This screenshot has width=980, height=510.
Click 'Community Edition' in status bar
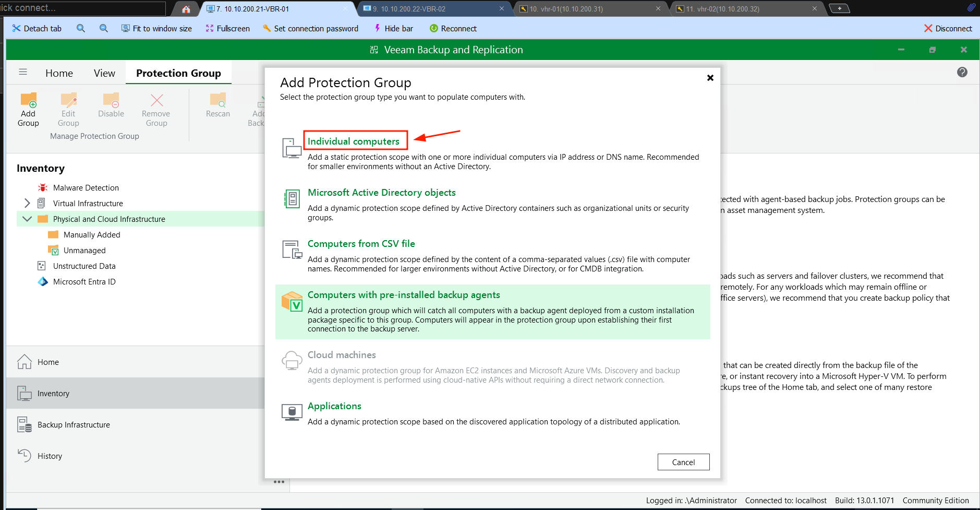point(936,500)
